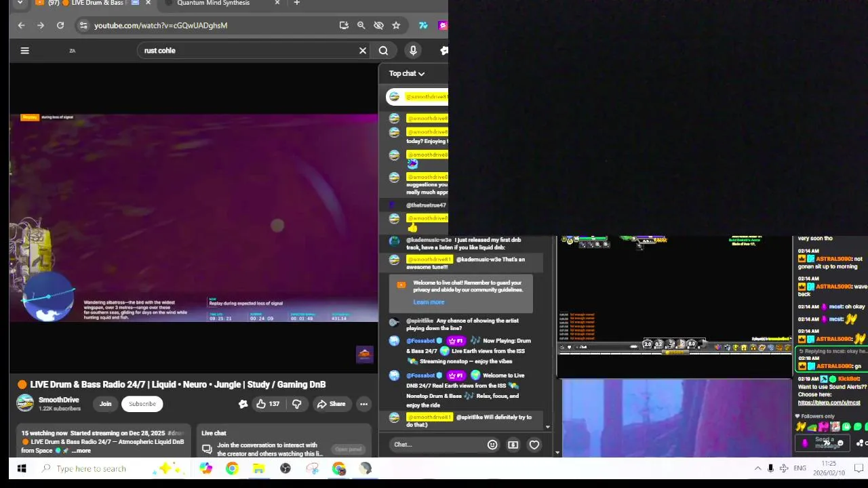Close the Quantum Mind Synthesis tab

pyautogui.click(x=277, y=3)
